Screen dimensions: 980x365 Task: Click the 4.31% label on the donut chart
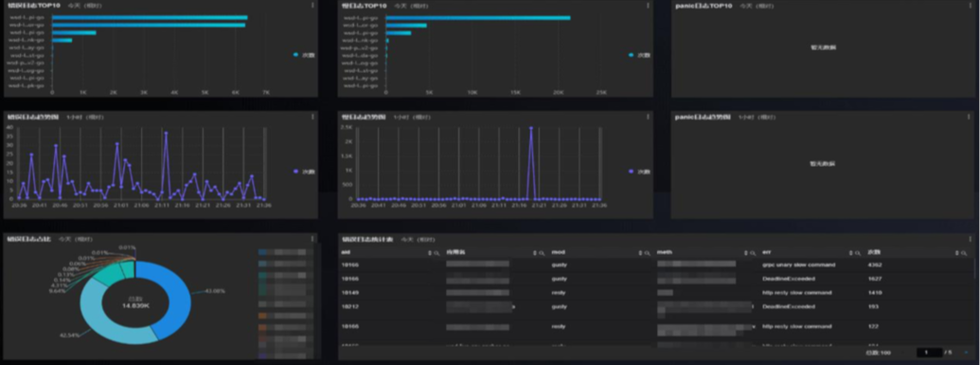pyautogui.click(x=59, y=285)
